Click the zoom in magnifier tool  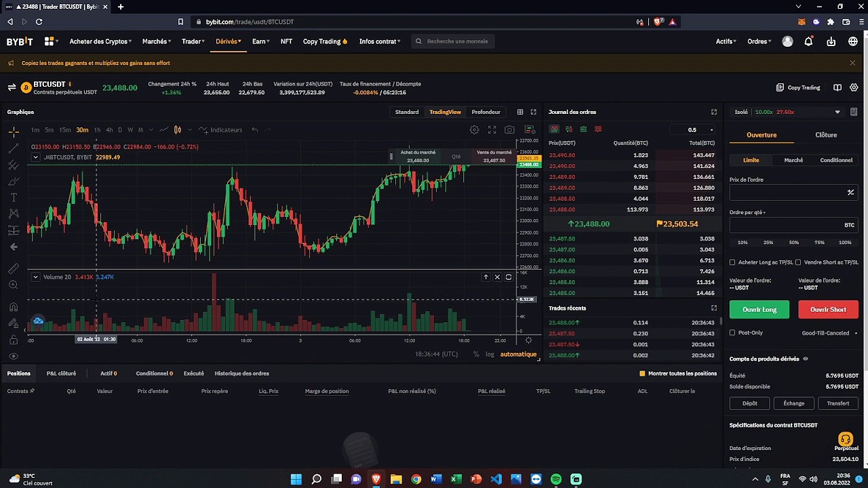click(14, 285)
